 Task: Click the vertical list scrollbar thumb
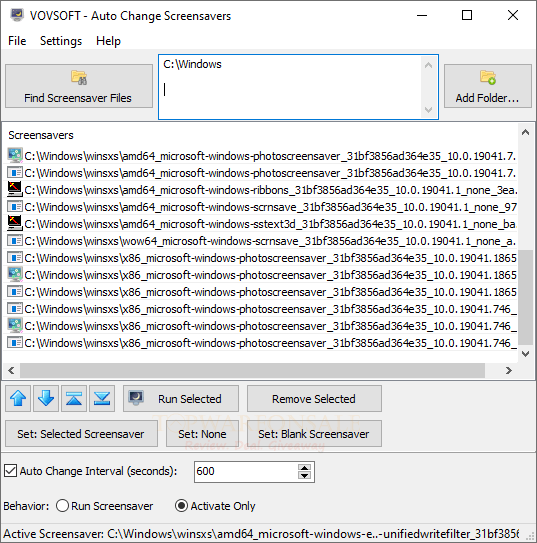point(526,297)
